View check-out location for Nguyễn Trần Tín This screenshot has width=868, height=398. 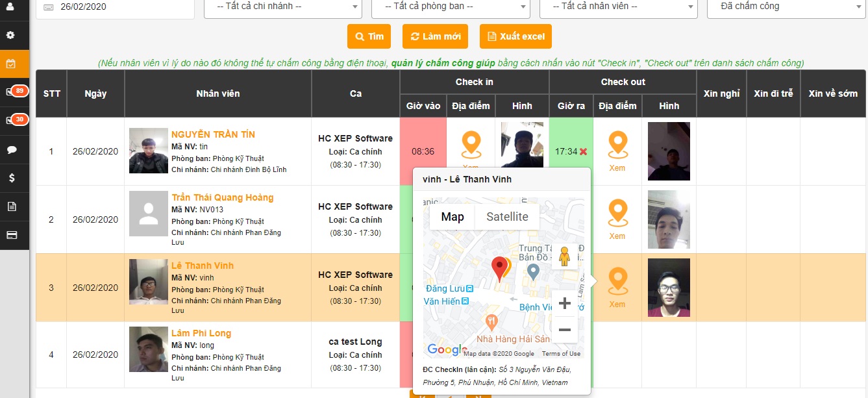tap(617, 151)
